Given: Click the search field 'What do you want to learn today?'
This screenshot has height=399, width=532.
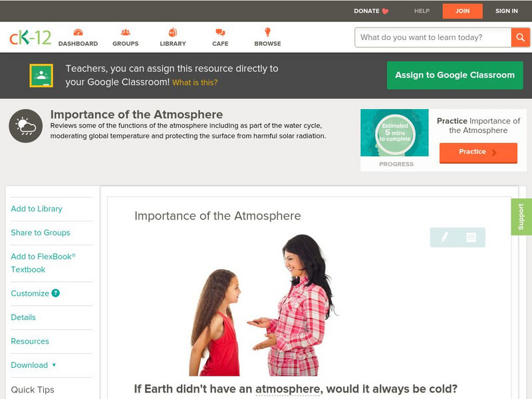Looking at the screenshot, I should 433,37.
